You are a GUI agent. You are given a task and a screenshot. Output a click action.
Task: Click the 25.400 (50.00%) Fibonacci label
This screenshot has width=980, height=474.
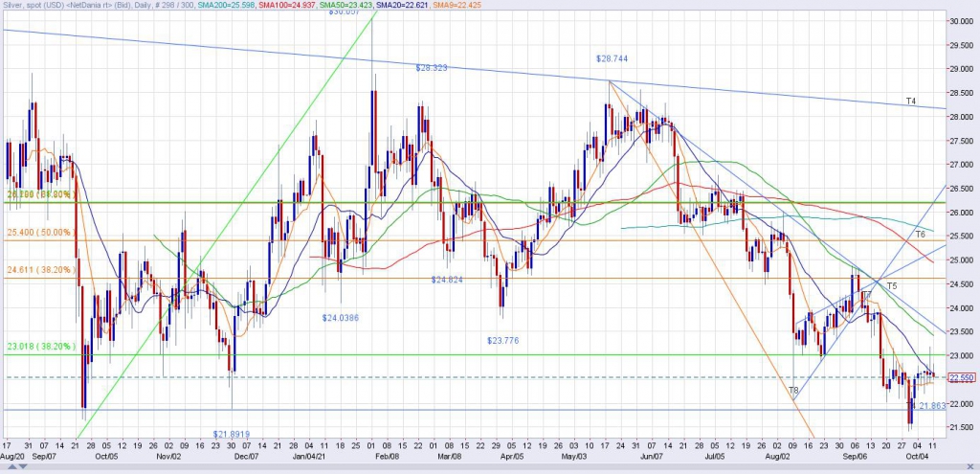click(x=41, y=232)
